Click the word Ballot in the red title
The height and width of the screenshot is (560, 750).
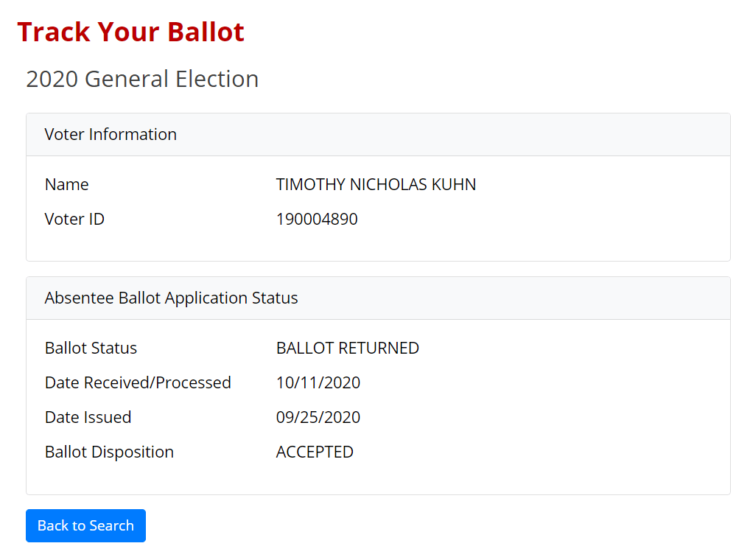pyautogui.click(x=206, y=32)
